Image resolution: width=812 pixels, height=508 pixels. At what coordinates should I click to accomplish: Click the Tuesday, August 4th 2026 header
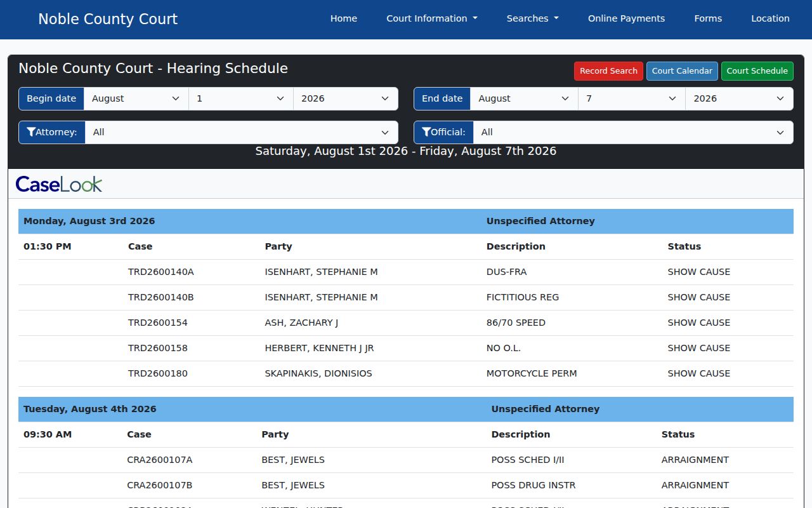pos(90,409)
